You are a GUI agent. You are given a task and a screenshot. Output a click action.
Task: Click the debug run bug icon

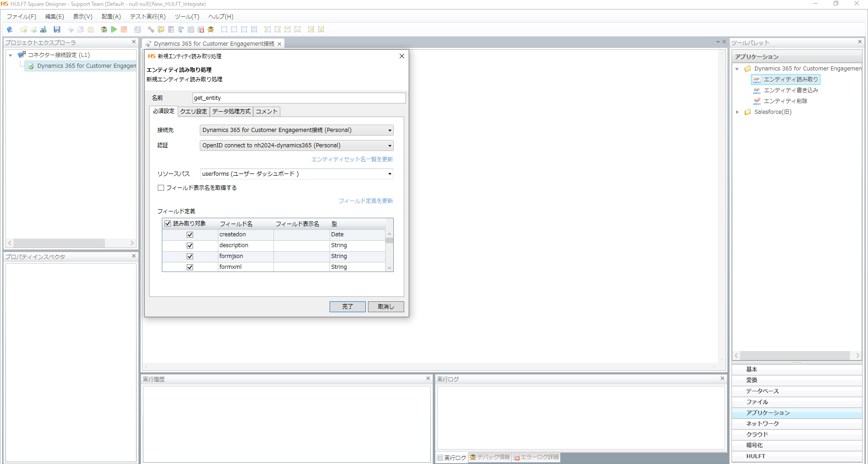point(104,29)
